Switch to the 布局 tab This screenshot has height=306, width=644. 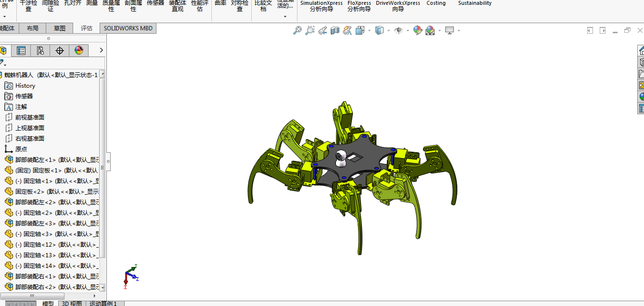(33, 28)
